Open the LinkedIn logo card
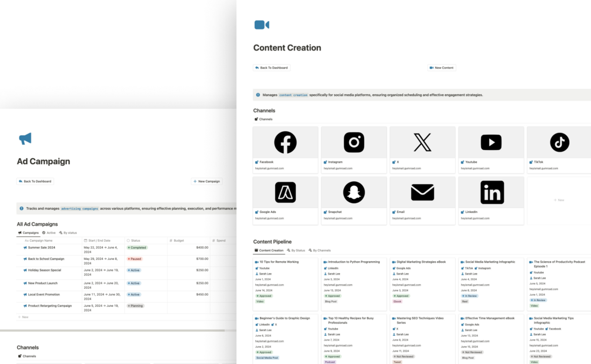This screenshot has width=591, height=364. (491, 192)
